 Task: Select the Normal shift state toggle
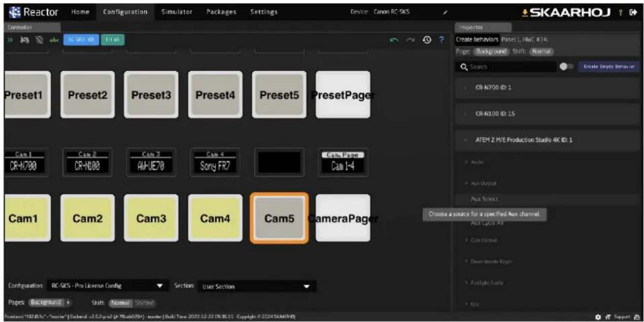tap(120, 302)
